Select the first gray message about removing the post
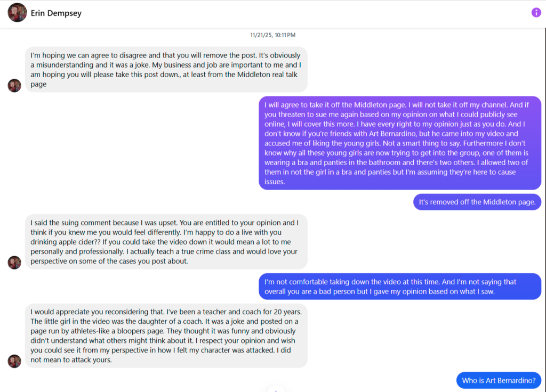546x392 pixels. (x=166, y=69)
